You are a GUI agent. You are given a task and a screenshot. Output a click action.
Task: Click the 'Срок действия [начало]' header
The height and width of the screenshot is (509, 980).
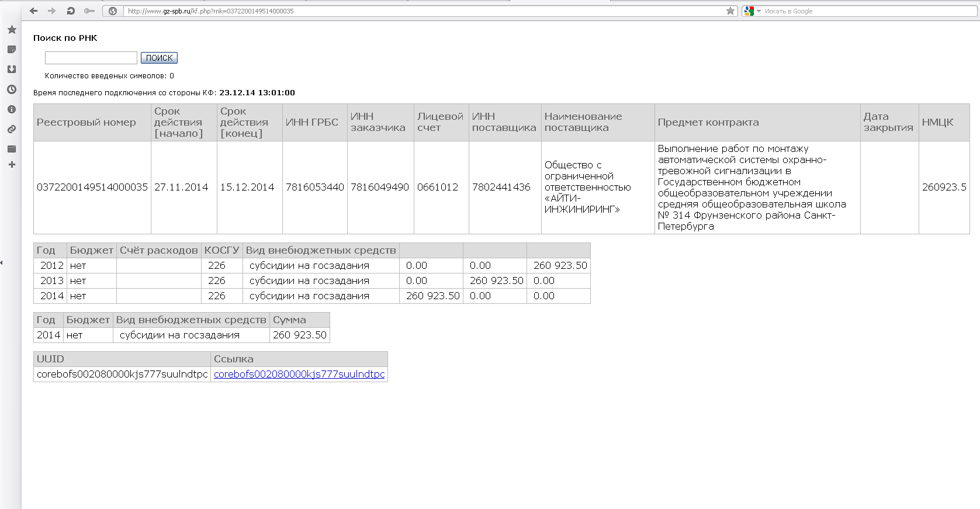[x=184, y=122]
